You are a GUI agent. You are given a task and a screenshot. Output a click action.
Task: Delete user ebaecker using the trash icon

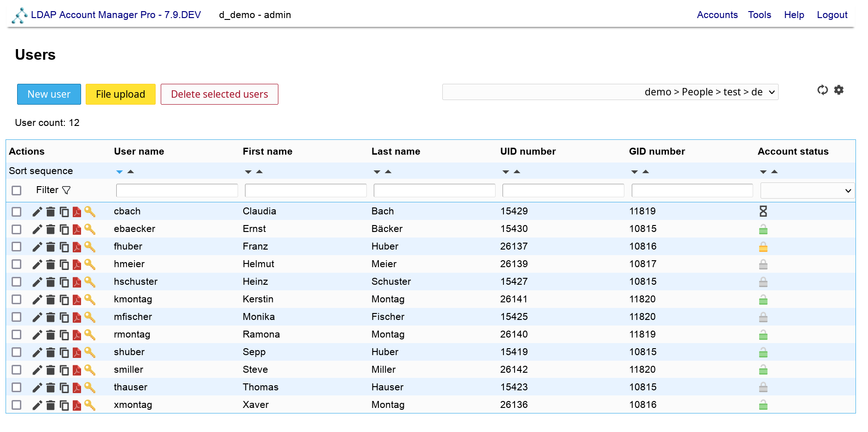pyautogui.click(x=50, y=229)
